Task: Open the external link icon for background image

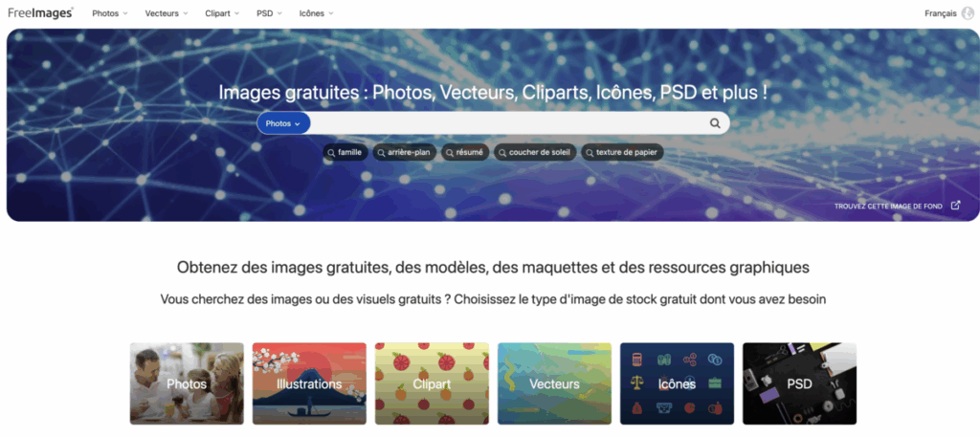Action: (x=955, y=205)
